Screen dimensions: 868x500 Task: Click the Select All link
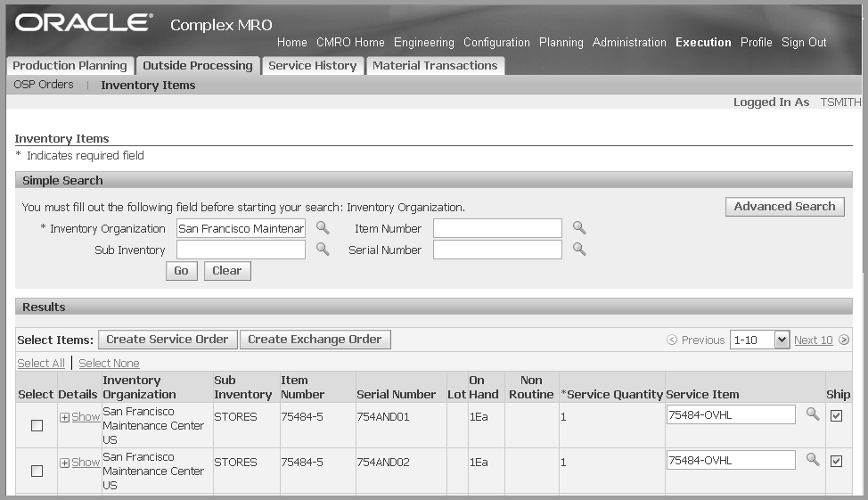click(x=41, y=364)
